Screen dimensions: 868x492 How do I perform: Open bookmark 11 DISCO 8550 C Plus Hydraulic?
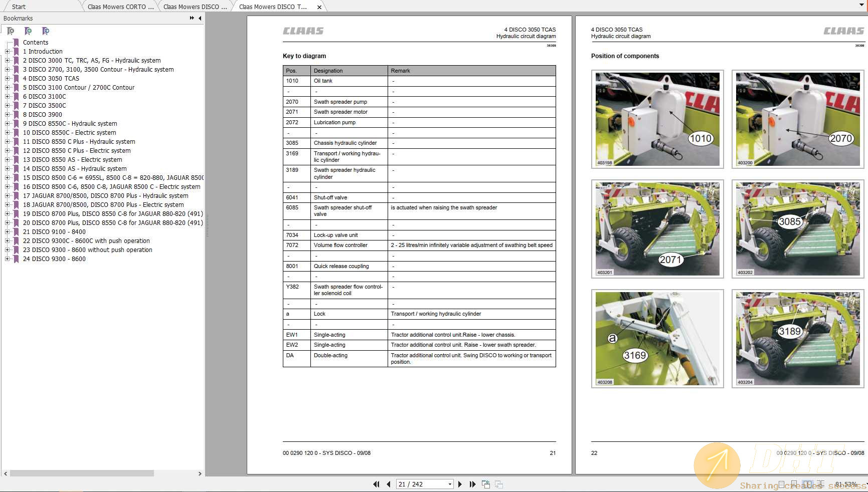click(79, 142)
